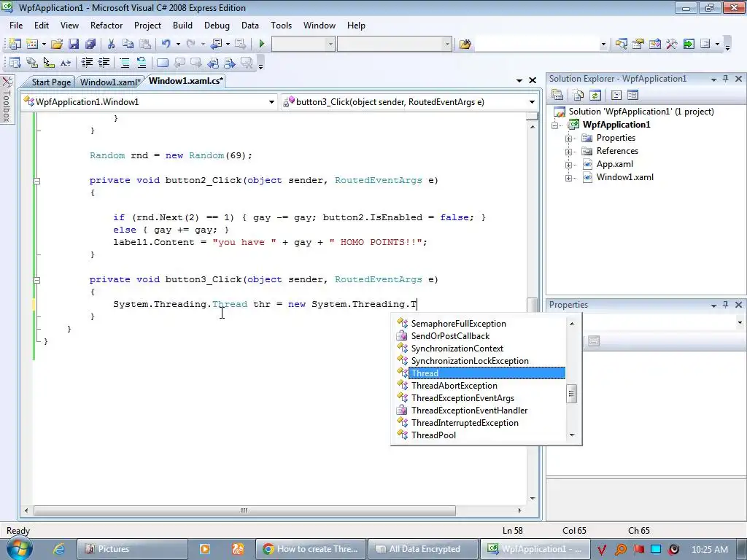Open the Debug menu

pyautogui.click(x=217, y=26)
